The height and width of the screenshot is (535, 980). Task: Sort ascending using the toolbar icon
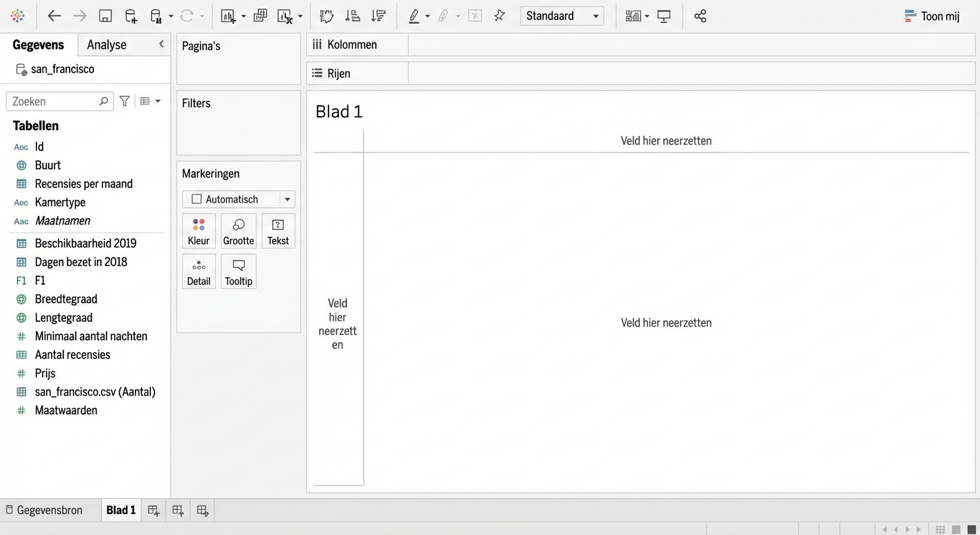click(353, 16)
